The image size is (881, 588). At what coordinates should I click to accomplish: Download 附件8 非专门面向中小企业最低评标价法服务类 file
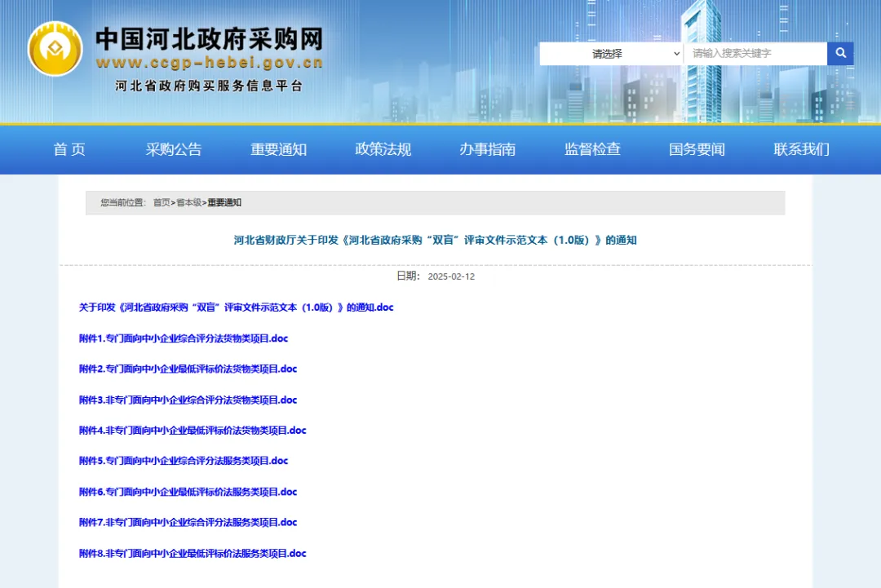pos(193,554)
